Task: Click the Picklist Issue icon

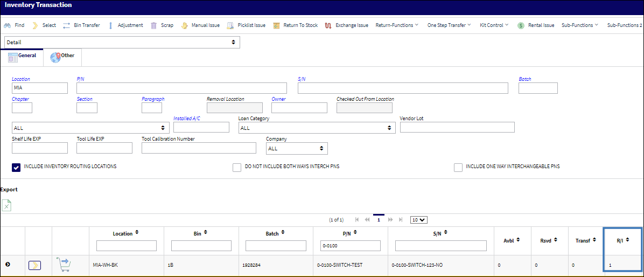Action: [230, 25]
